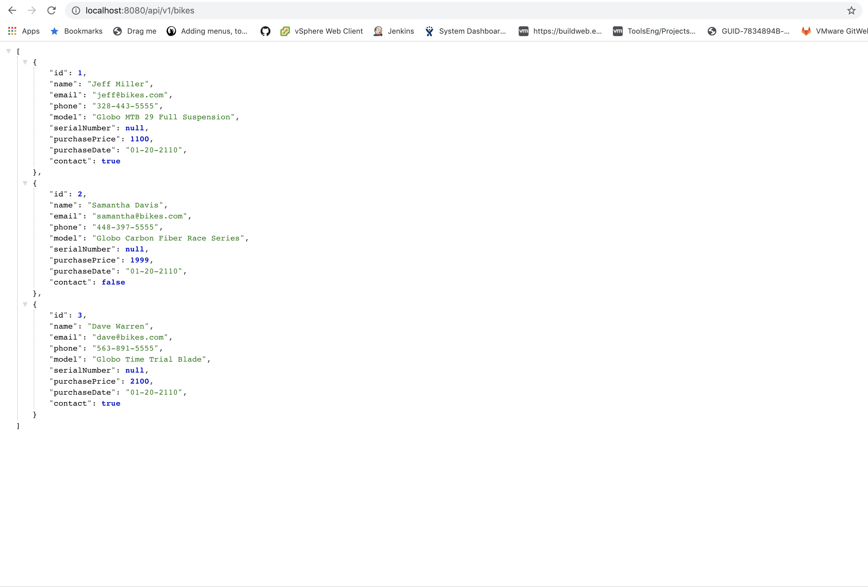This screenshot has height=588, width=868.
Task: Open System Dashboard bookmark
Action: (466, 31)
